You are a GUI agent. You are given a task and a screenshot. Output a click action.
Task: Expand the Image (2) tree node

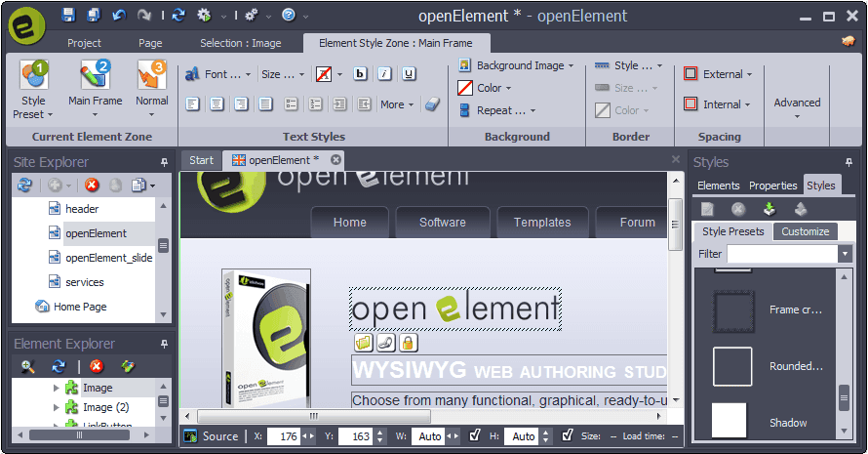coord(56,407)
